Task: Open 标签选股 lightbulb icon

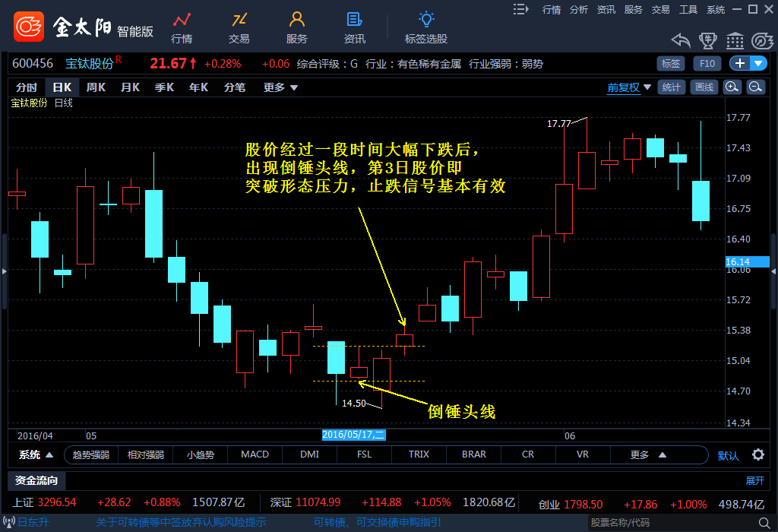Action: [426, 19]
